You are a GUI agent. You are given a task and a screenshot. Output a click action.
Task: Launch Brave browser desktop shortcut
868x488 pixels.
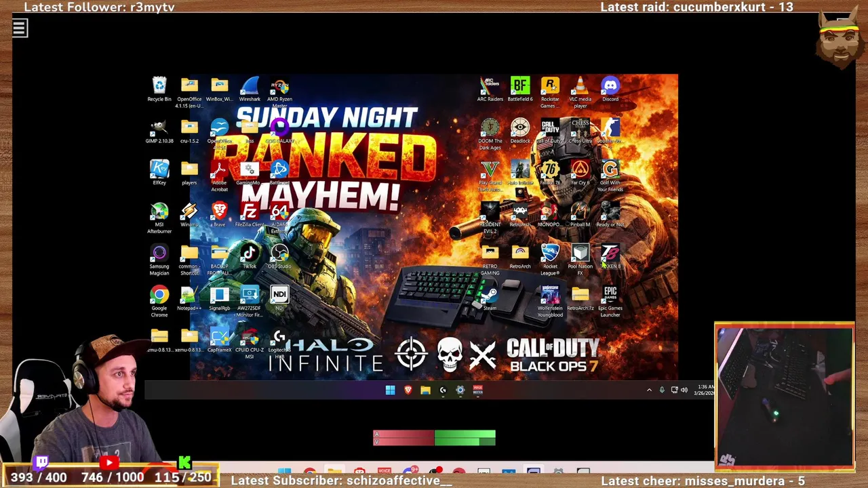tap(219, 215)
